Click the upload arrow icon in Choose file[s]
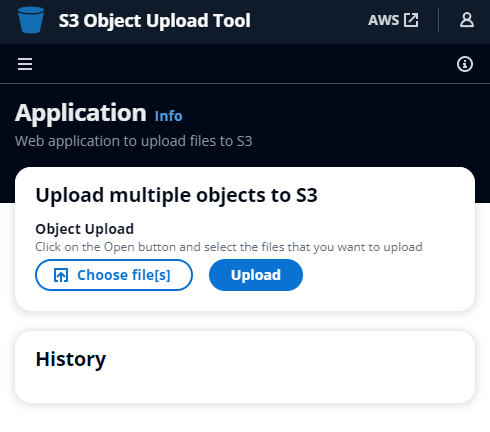This screenshot has width=490, height=432. (61, 275)
